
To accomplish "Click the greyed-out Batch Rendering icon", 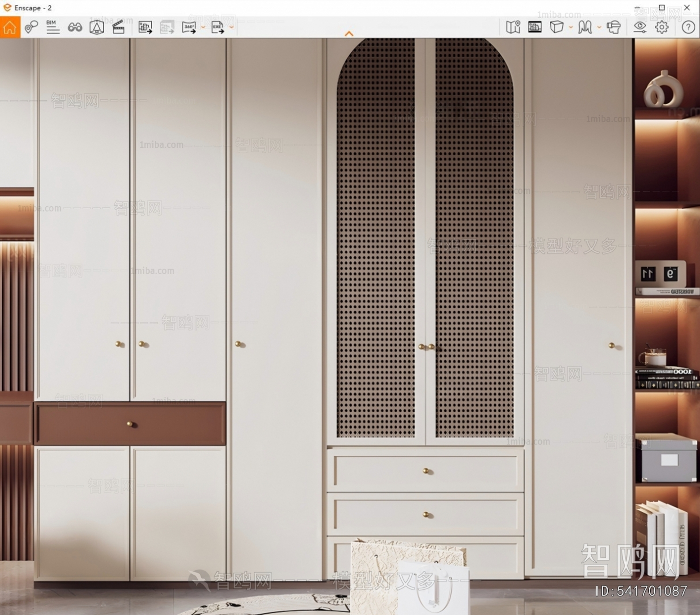I will pos(167,27).
